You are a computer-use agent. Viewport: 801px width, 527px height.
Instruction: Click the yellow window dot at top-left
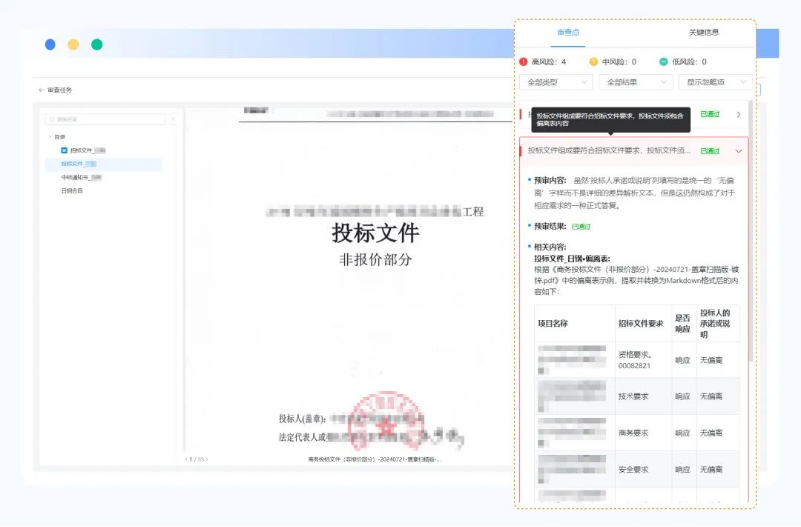coord(73,45)
